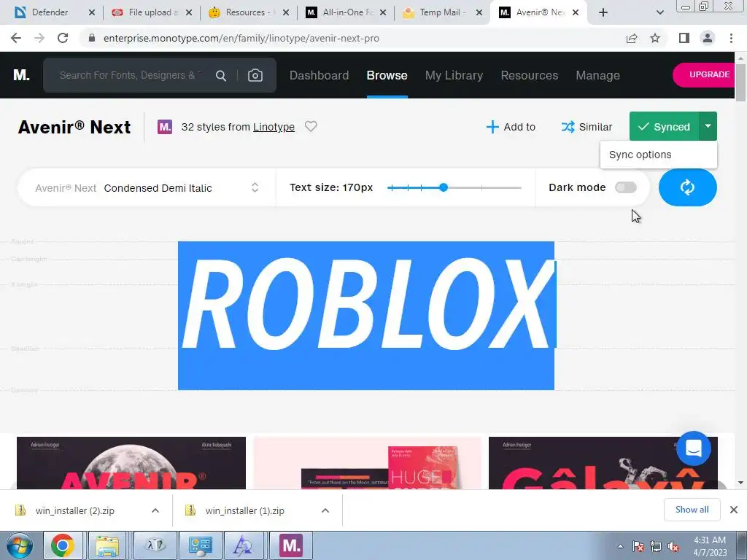Open the Manage nav item
Screen dimensions: 747x560
tap(597, 75)
